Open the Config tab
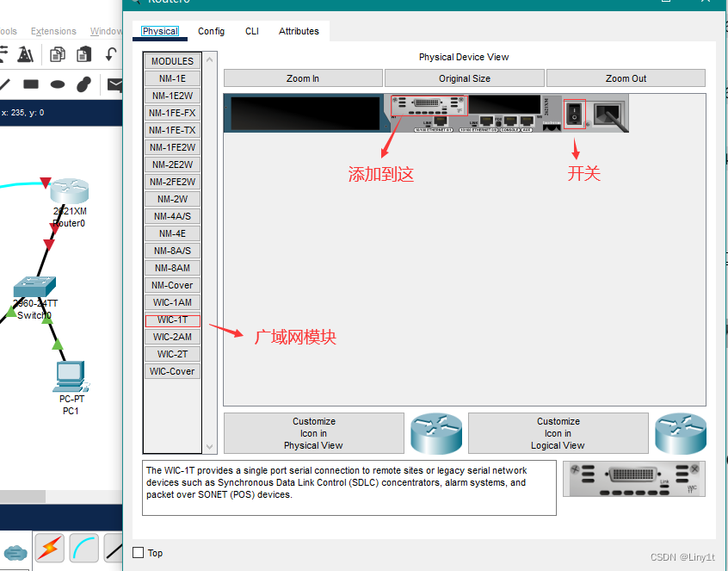This screenshot has height=571, width=728. click(211, 31)
